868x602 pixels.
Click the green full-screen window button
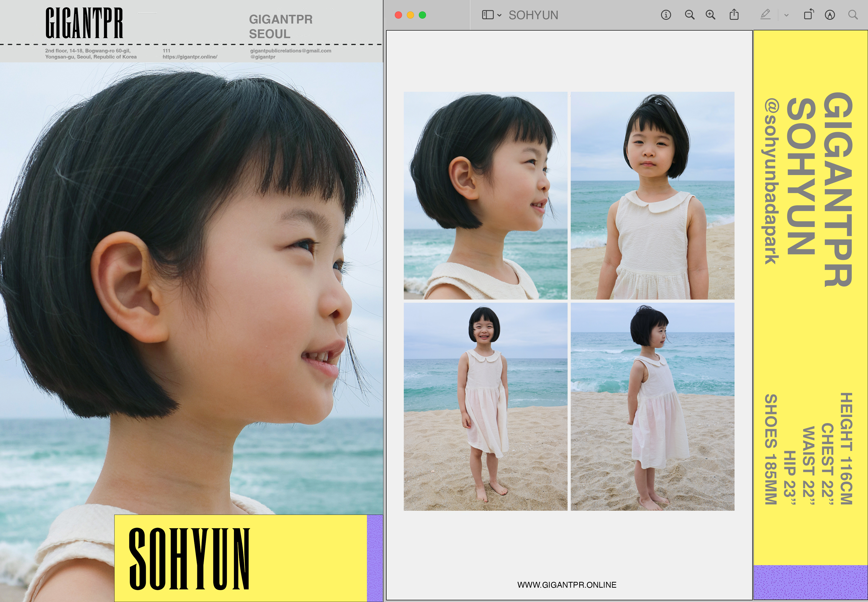tap(422, 15)
